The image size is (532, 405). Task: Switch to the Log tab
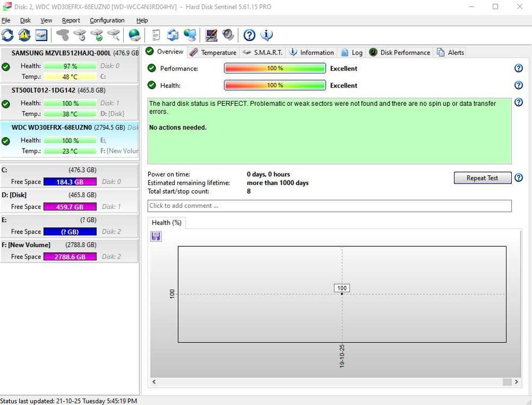point(352,53)
